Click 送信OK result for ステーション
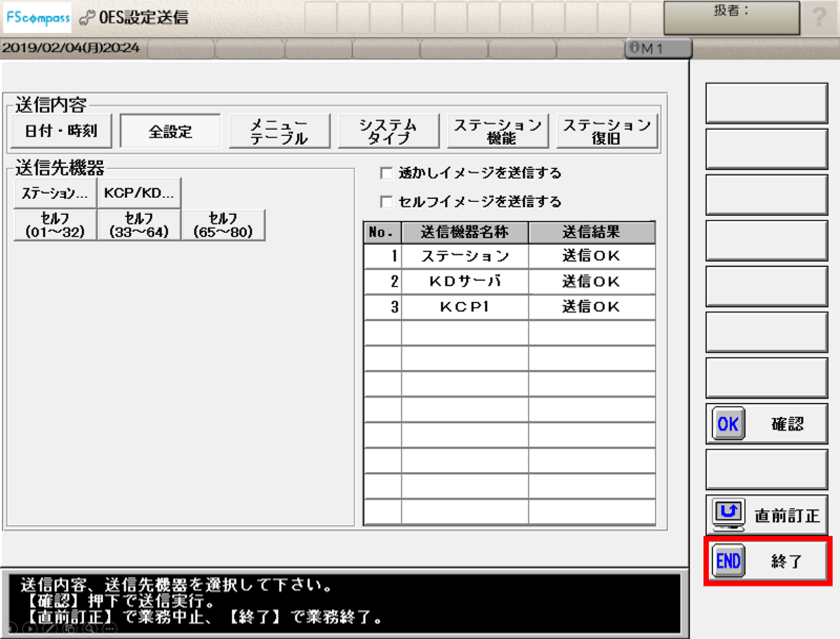This screenshot has height=639, width=840. click(x=592, y=256)
